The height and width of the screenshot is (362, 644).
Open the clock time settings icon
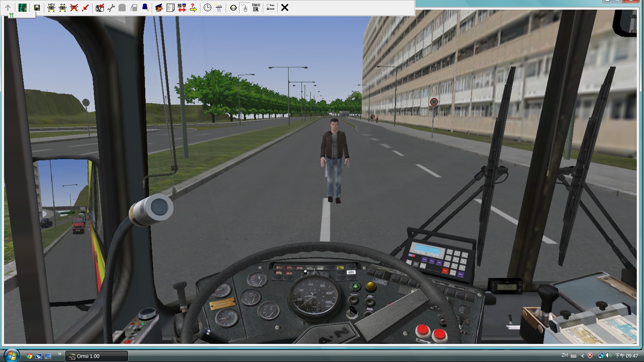click(207, 8)
